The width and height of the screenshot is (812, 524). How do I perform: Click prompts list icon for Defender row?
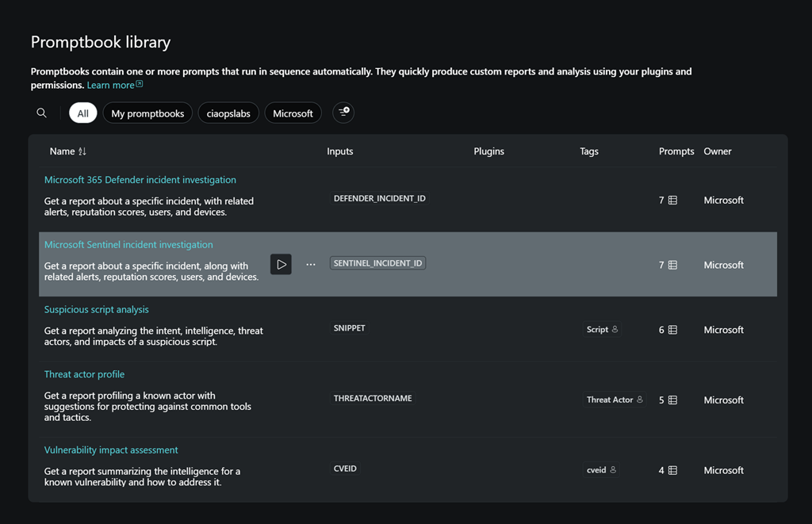coord(672,201)
